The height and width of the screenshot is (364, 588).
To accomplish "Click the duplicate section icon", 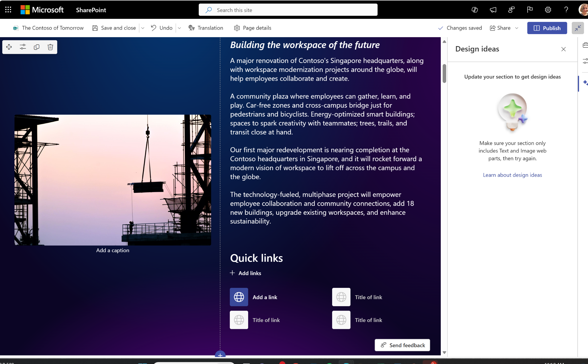I will coord(36,47).
